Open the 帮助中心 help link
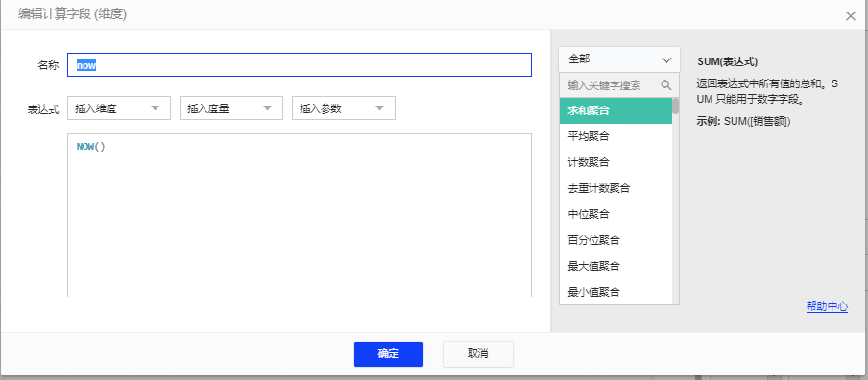Viewport: 868px width, 380px height. click(x=827, y=306)
